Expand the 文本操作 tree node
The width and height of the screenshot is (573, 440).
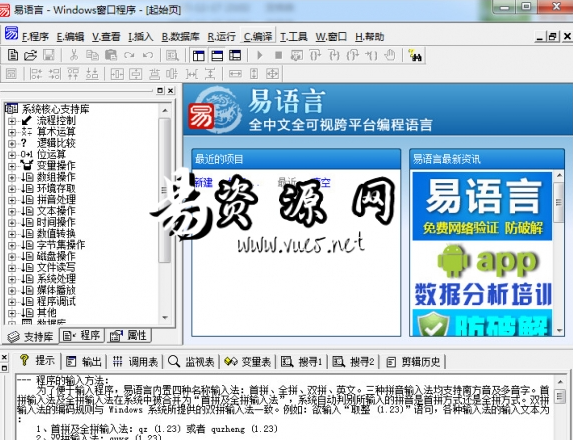click(x=12, y=211)
